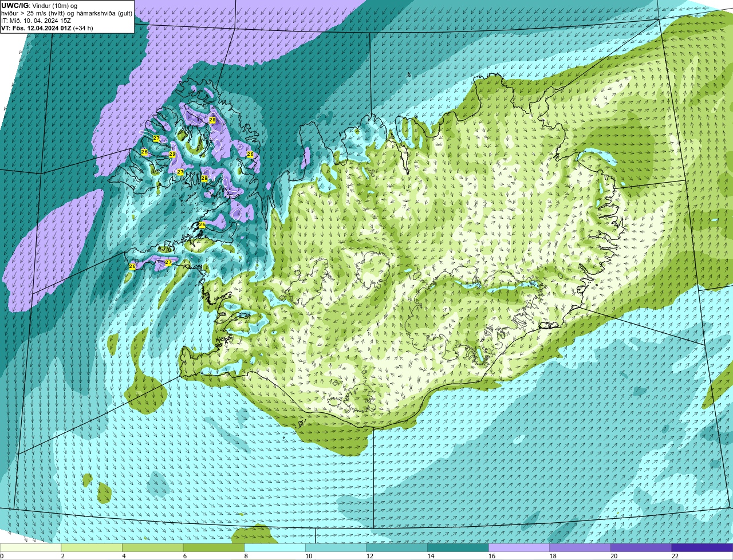Click the legend scale number 8

246,556
